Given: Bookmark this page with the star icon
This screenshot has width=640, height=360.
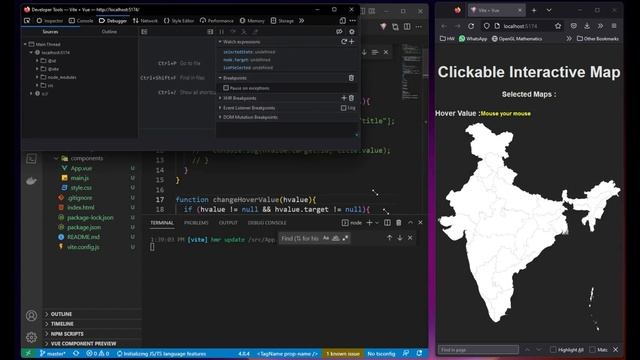Looking at the screenshot, I should (x=558, y=26).
